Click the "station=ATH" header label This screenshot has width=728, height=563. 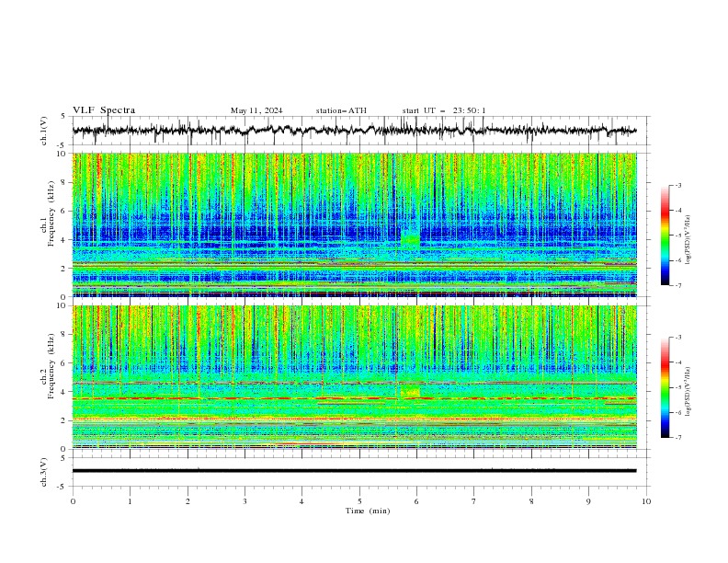coord(341,110)
